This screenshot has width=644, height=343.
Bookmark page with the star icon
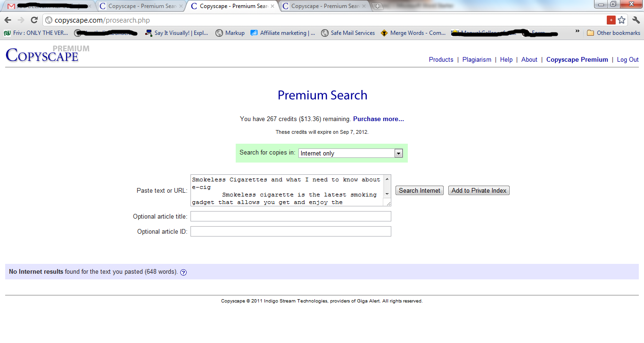coord(622,20)
